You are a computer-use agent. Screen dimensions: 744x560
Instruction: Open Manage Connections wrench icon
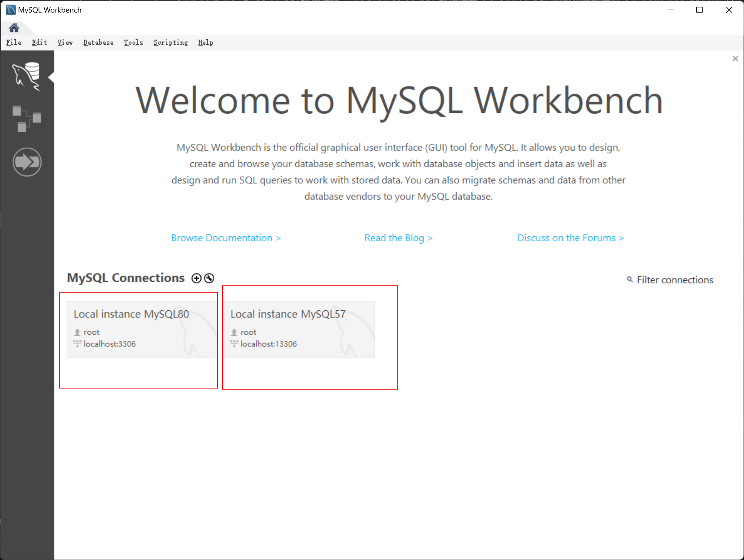pyautogui.click(x=209, y=279)
